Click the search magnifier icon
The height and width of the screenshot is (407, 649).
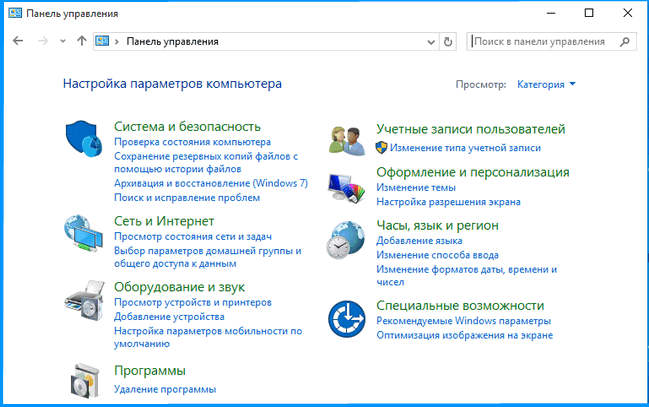click(625, 41)
